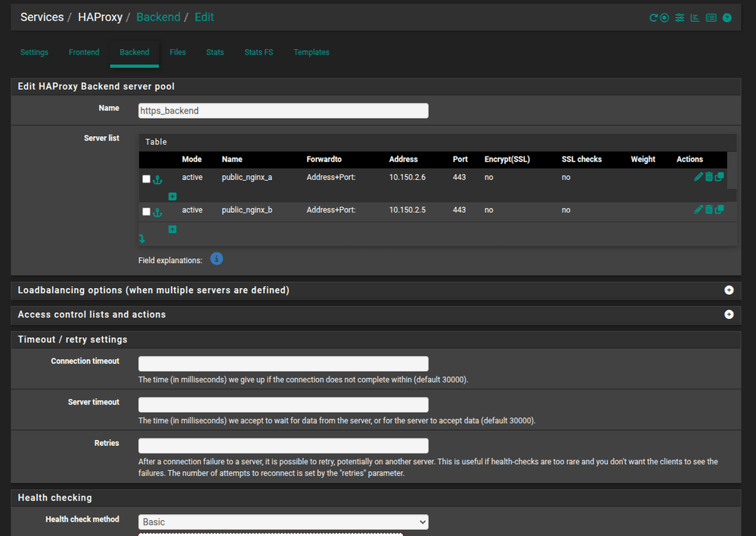Click port 443 of public_nginx_a
This screenshot has width=756, height=536.
click(459, 177)
